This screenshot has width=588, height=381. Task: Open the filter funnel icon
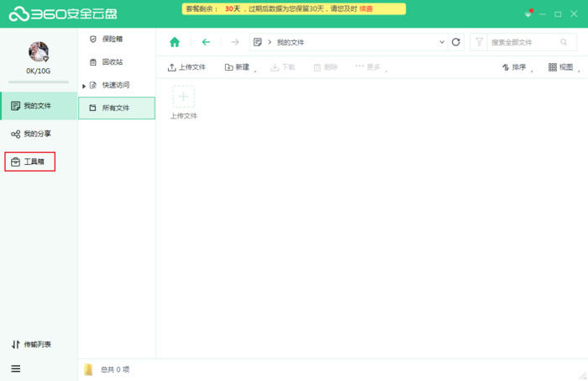[478, 42]
